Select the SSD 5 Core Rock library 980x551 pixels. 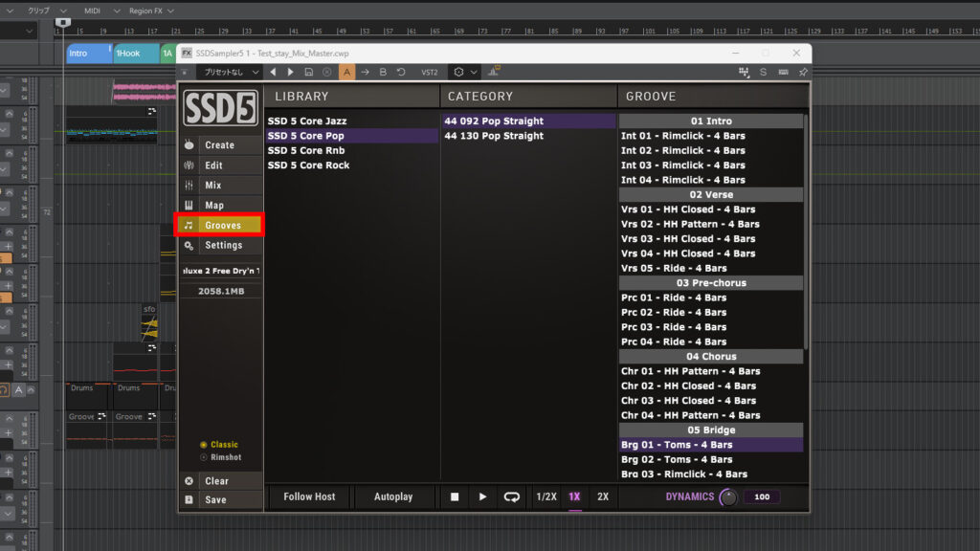(x=308, y=165)
